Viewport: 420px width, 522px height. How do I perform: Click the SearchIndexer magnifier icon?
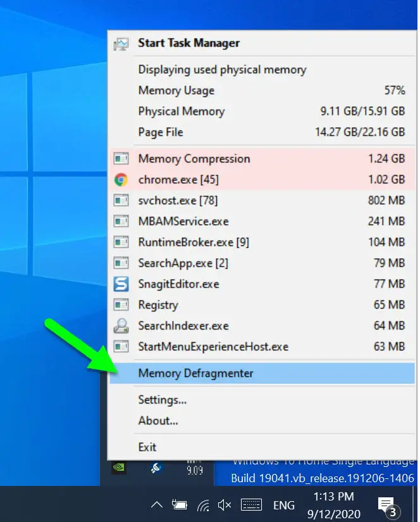coord(121,326)
